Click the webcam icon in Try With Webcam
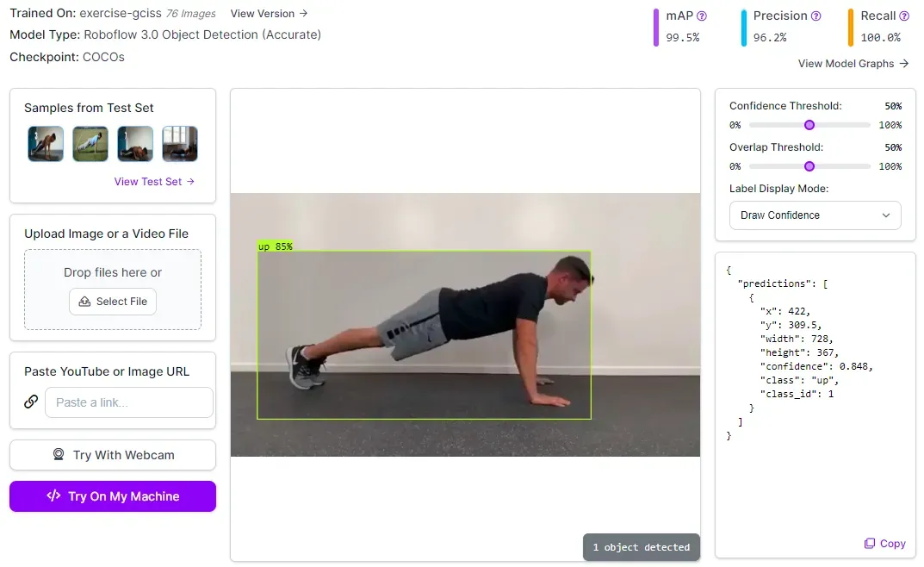The image size is (924, 567). point(59,454)
